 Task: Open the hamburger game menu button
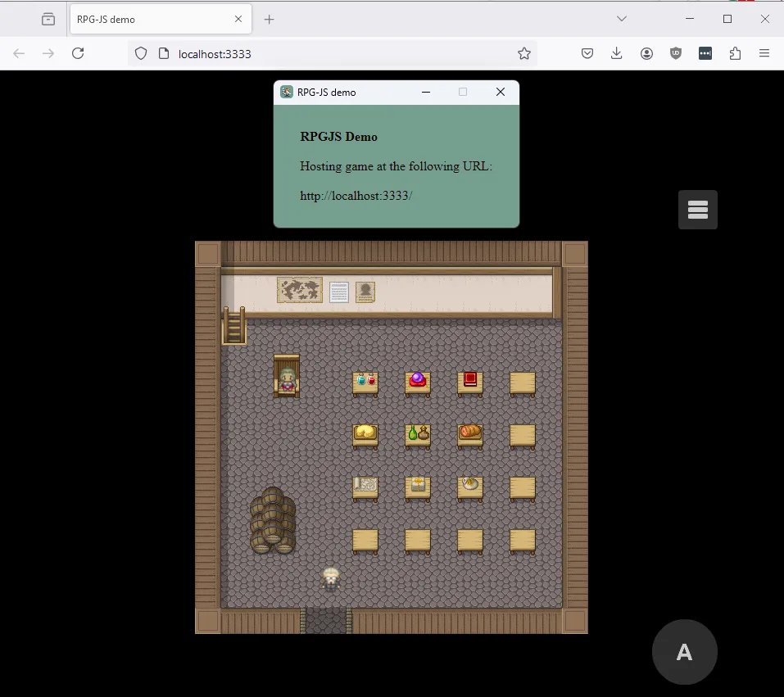[x=697, y=210]
